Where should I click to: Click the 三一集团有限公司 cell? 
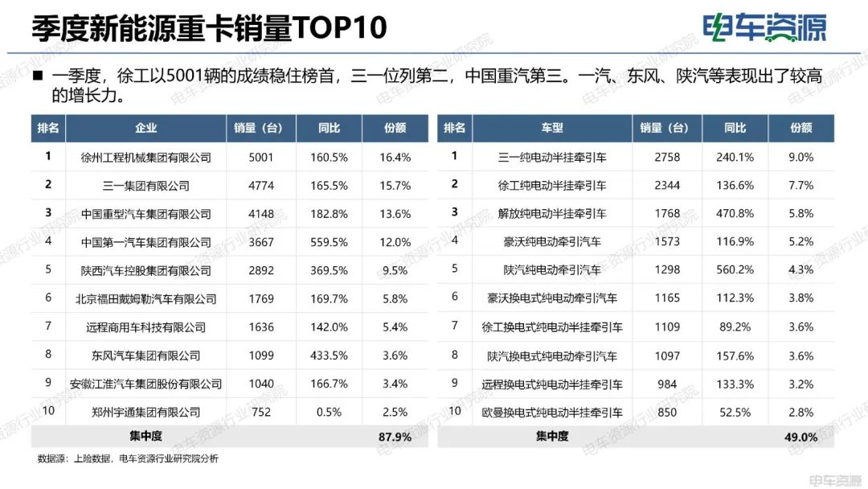[145, 186]
